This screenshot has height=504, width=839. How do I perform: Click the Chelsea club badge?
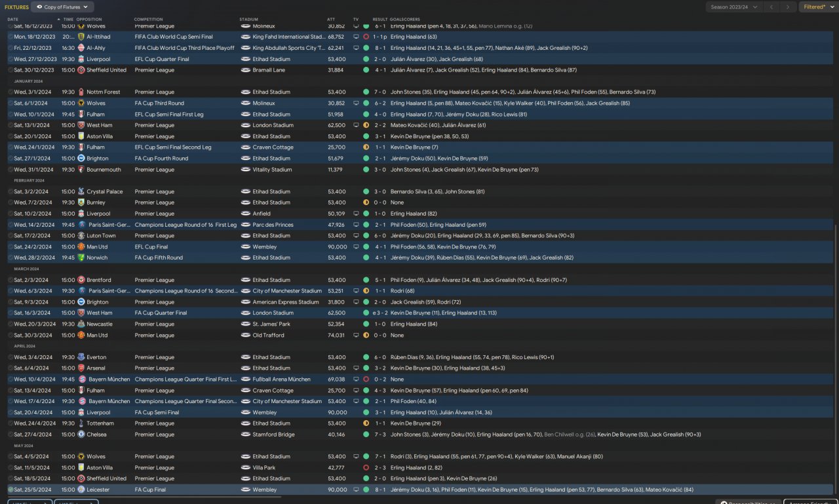81,435
